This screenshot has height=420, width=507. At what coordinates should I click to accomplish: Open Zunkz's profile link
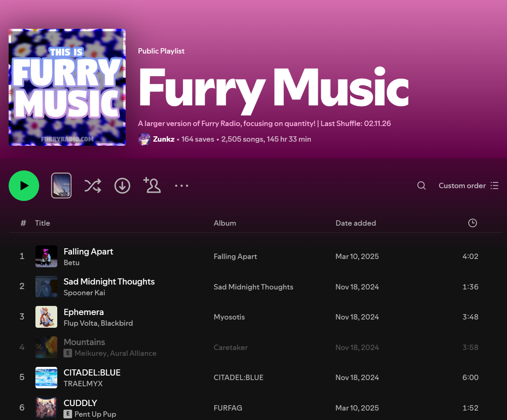point(164,139)
